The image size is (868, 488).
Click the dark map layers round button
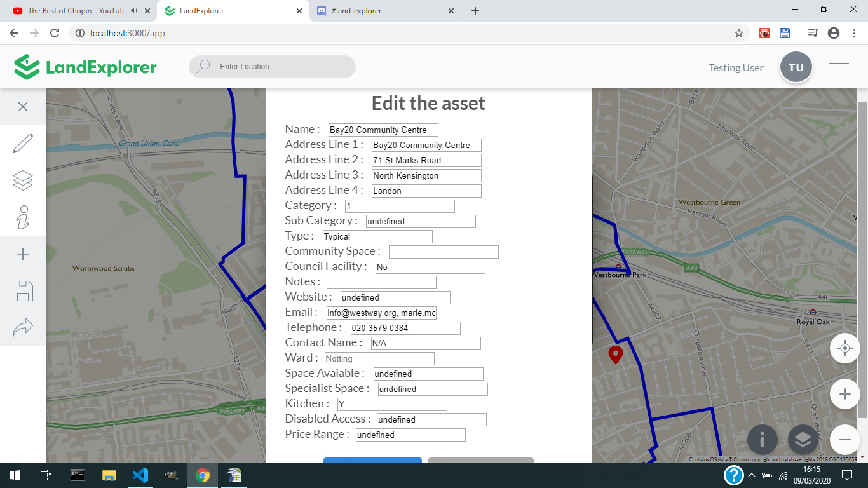803,440
